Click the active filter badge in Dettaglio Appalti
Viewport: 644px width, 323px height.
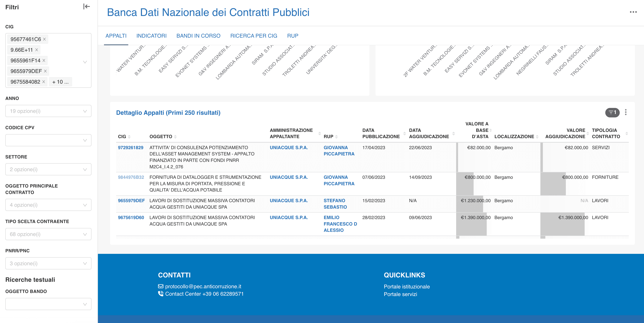coord(612,112)
